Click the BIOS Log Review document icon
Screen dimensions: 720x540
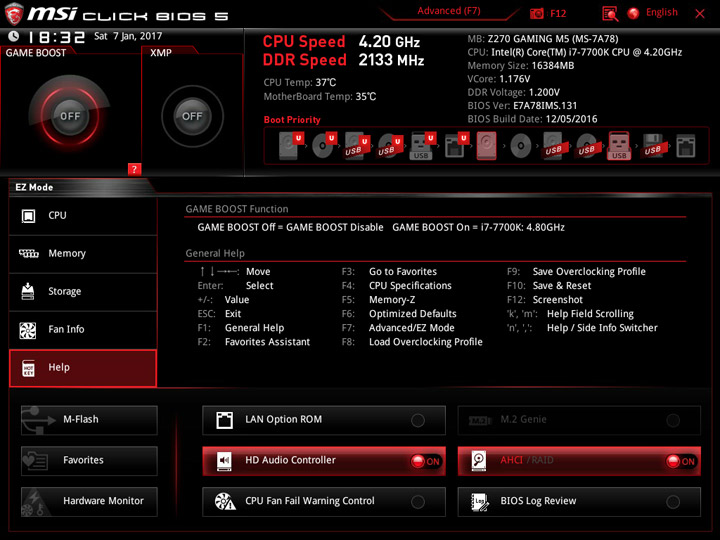point(480,502)
